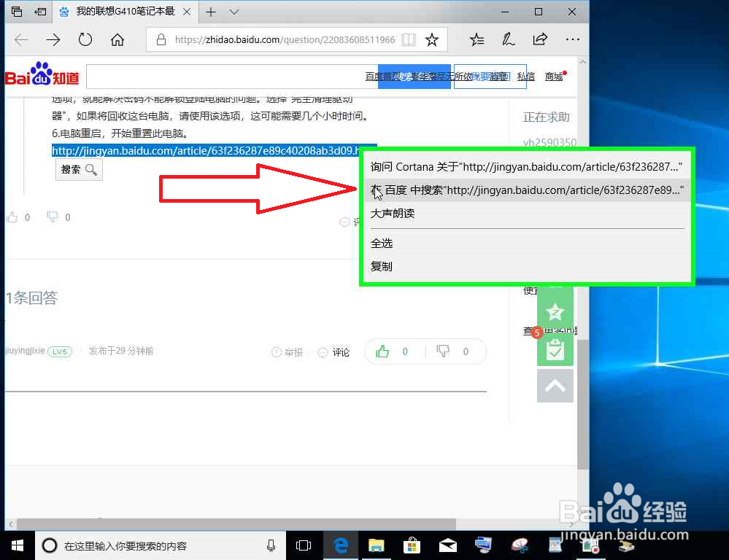
Task: Go to homepage using the home icon
Action: [117, 39]
